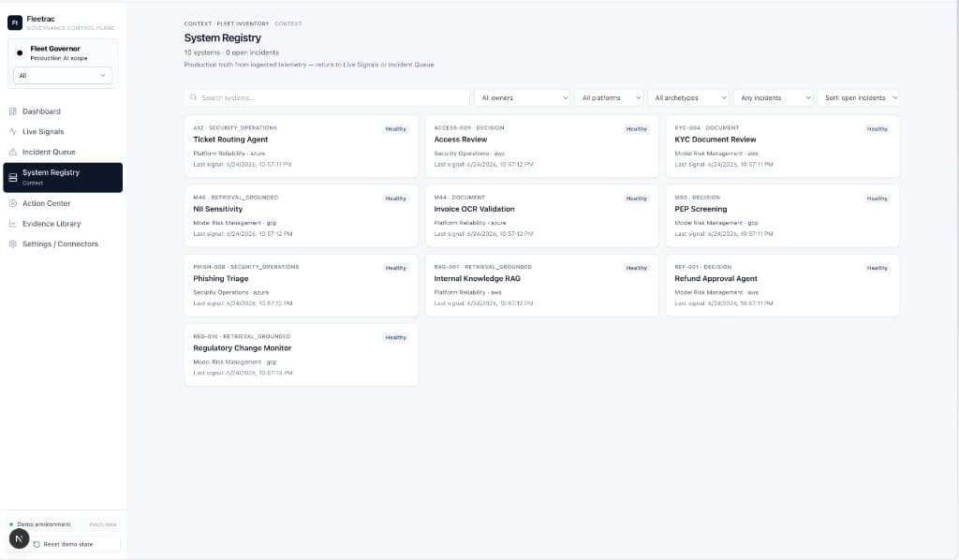Screen dimensions: 959x560
Task: Click Healthy badge on Internal Knowledge RAG
Action: (x=636, y=268)
